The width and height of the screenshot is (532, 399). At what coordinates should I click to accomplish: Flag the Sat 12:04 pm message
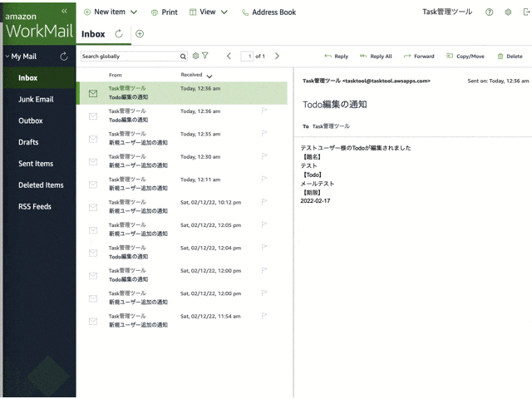click(264, 248)
